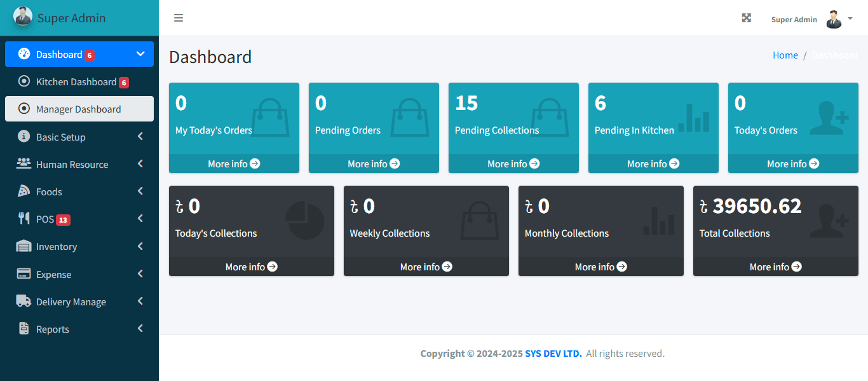Select the Manager Dashboard menu item
868x381 pixels.
click(79, 109)
